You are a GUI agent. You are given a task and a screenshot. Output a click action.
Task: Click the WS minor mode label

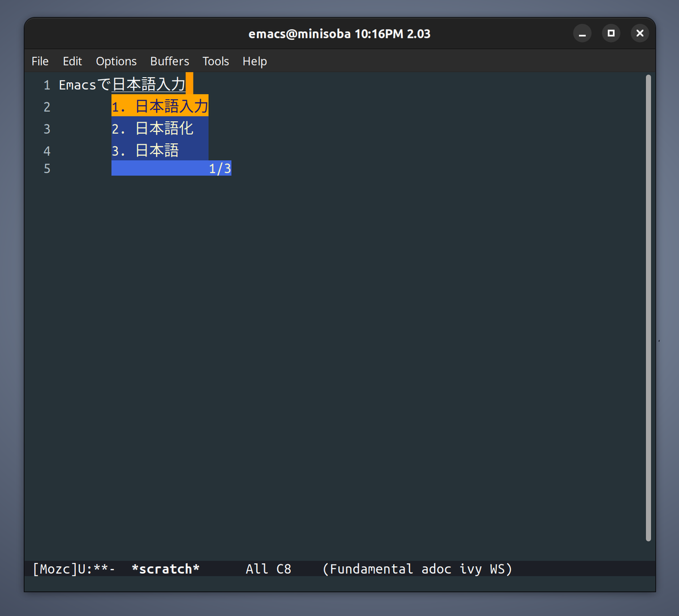(x=497, y=569)
